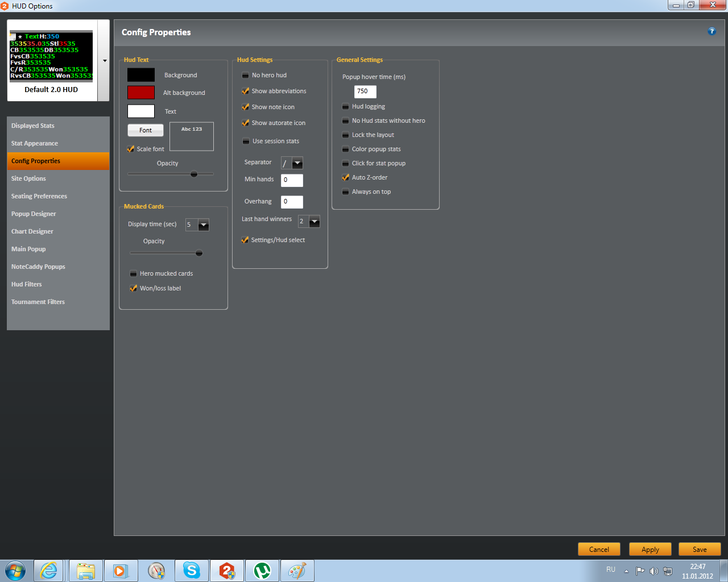Screen dimensions: 728x582
Task: Click the volume speaker tray icon
Action: tap(653, 571)
